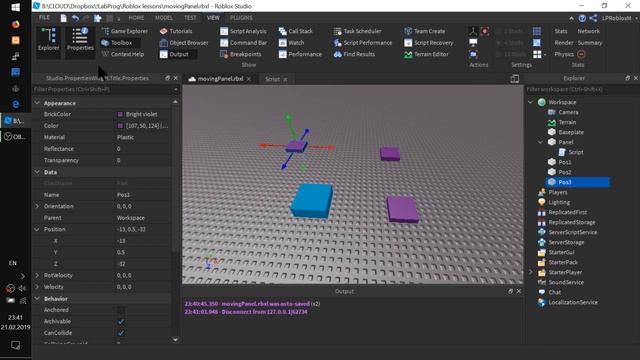Open the Terrain Editor
The image size is (640, 360).
(426, 54)
